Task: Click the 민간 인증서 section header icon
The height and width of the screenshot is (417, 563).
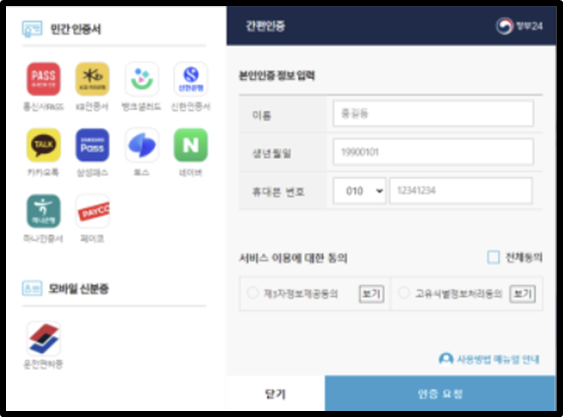Action: click(32, 29)
